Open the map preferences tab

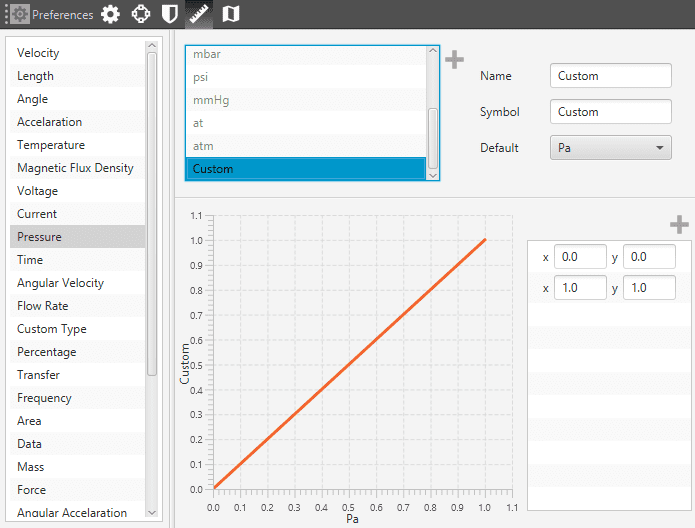[230, 14]
